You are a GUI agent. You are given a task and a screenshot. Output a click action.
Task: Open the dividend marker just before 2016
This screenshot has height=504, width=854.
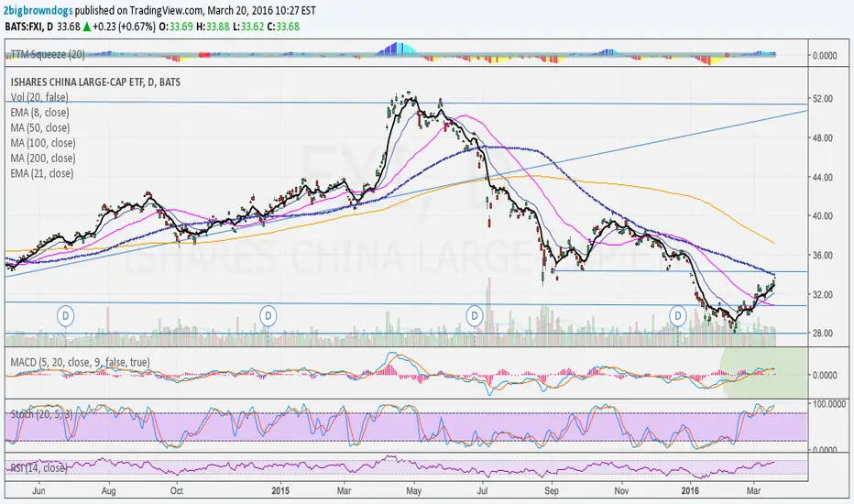(x=678, y=315)
